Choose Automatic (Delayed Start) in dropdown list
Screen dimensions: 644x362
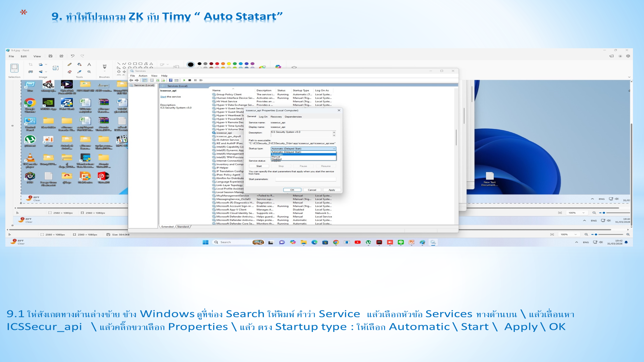point(303,152)
